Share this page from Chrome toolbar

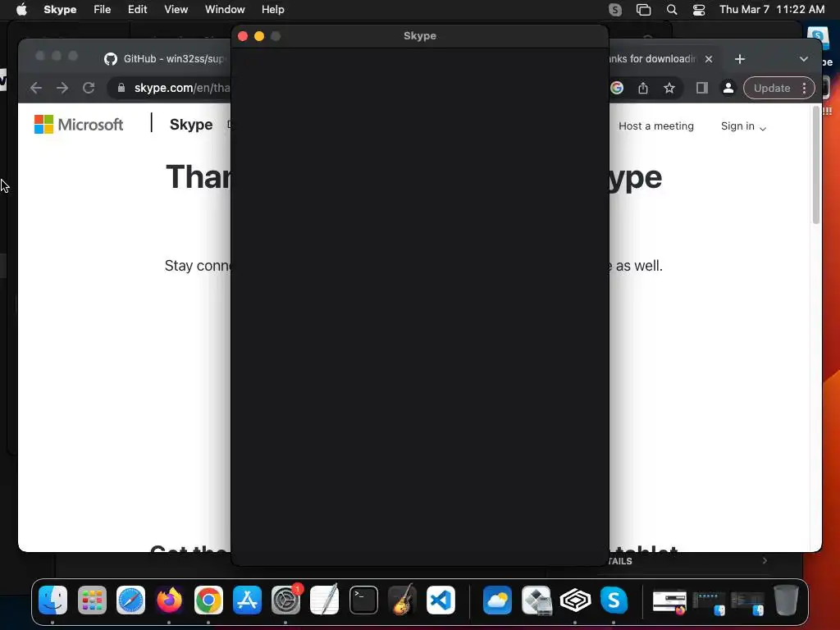coord(643,88)
